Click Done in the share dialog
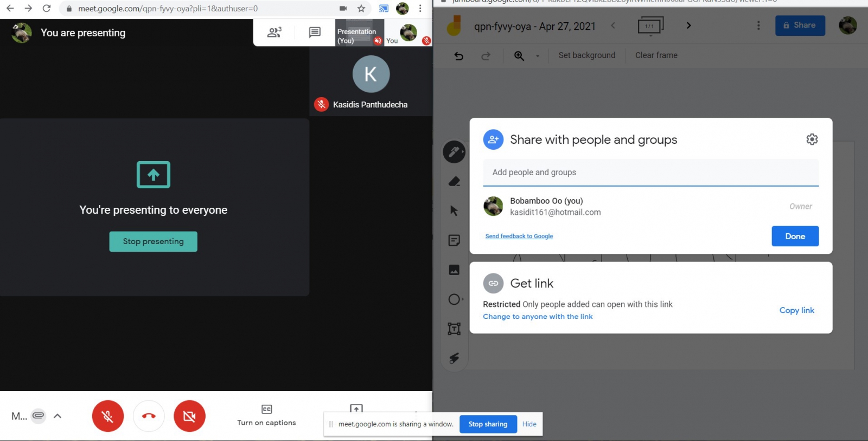The height and width of the screenshot is (441, 868). click(795, 237)
